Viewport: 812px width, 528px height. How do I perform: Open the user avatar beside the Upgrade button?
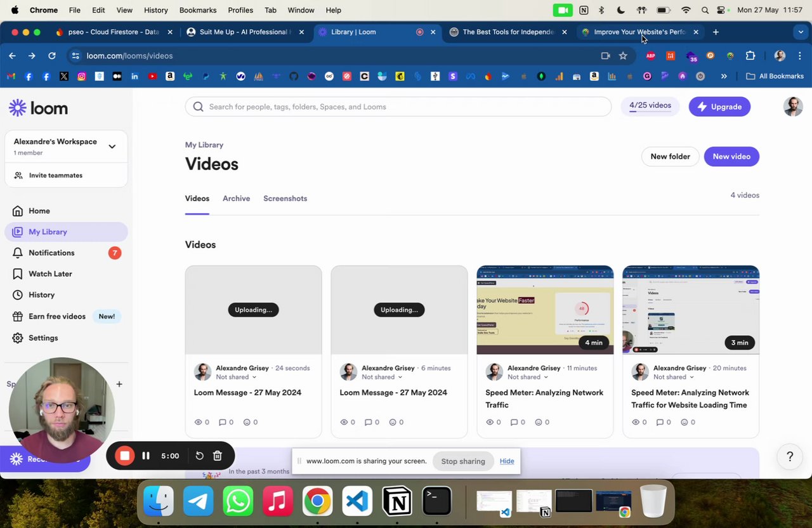(x=793, y=107)
